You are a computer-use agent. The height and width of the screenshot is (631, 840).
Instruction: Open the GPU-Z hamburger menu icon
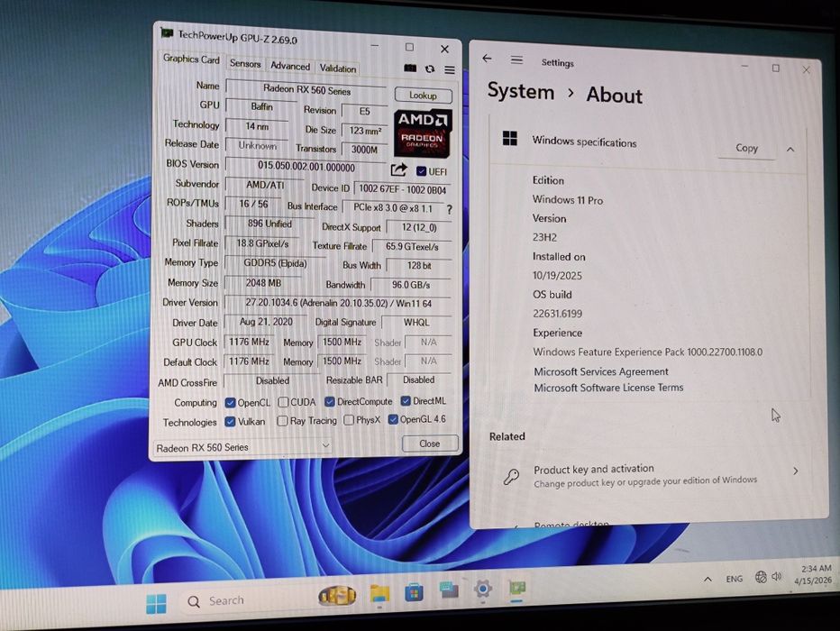(450, 69)
